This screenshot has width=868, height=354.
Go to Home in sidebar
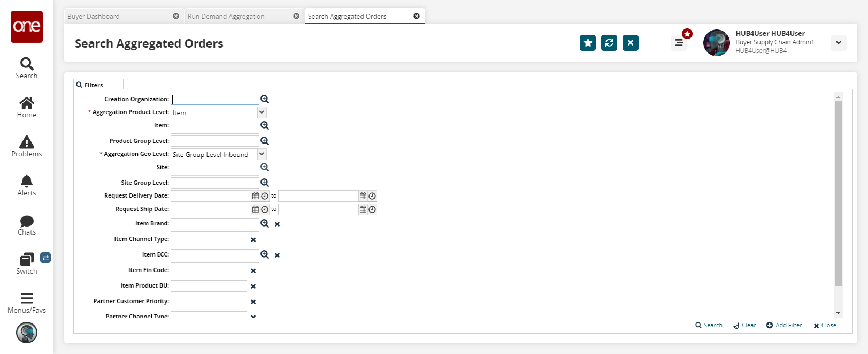pos(27,107)
